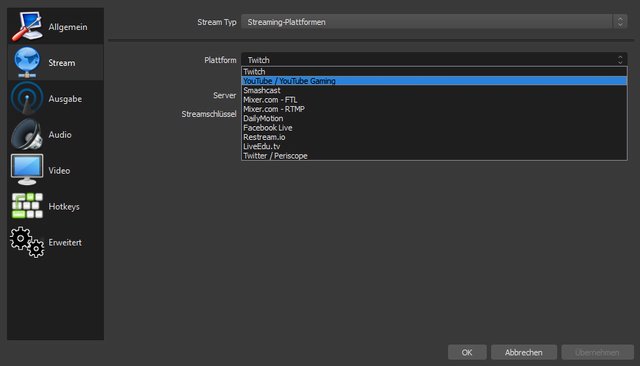Collapse the Plattform combo box showing Twitch
This screenshot has width=640, height=366.
(434, 60)
